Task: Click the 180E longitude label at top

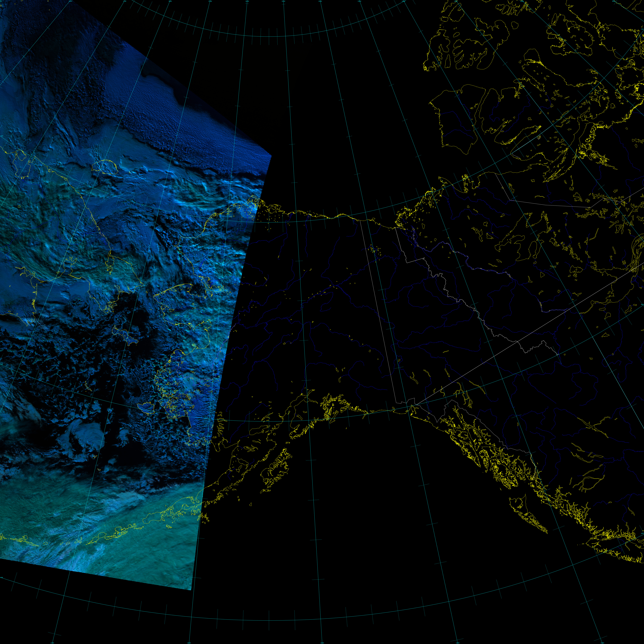Action: (x=170, y=1)
